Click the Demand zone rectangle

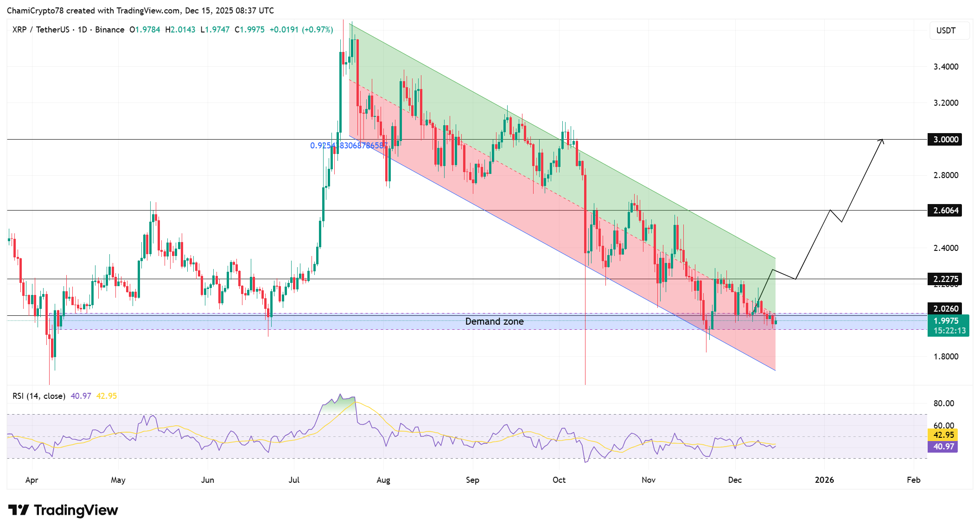pos(494,321)
